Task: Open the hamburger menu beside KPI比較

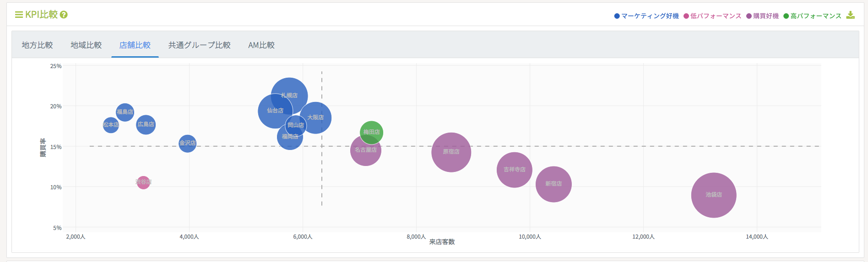Action: click(x=19, y=15)
